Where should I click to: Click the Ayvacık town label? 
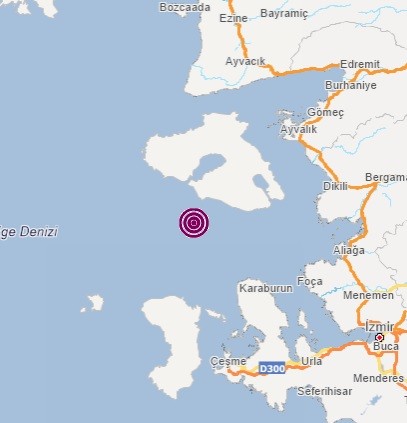245,61
